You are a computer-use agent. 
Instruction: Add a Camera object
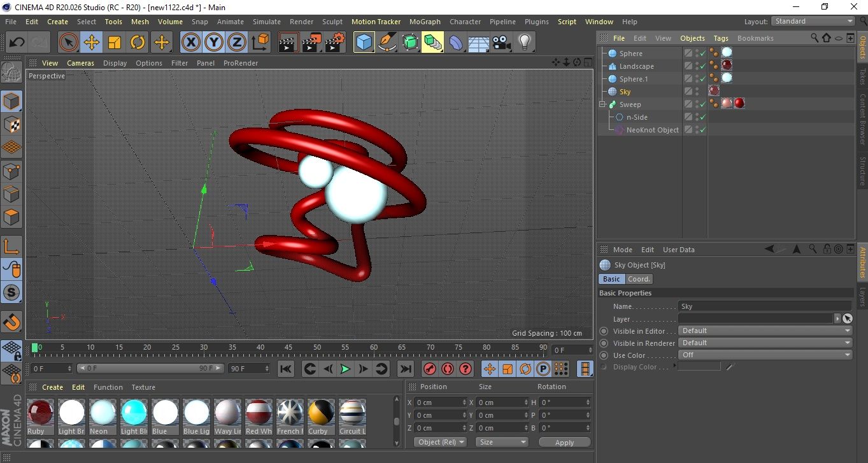tap(502, 43)
